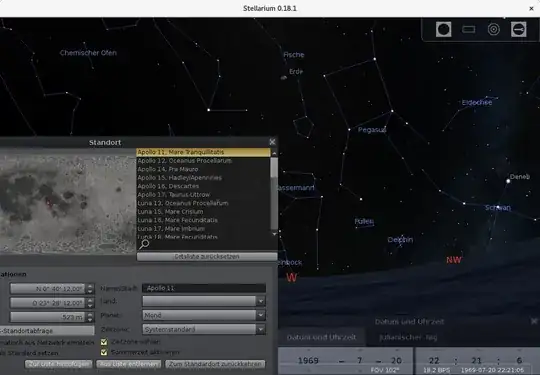540x375 pixels.
Task: Click the Eidechse constellation label
Action: pos(477,102)
